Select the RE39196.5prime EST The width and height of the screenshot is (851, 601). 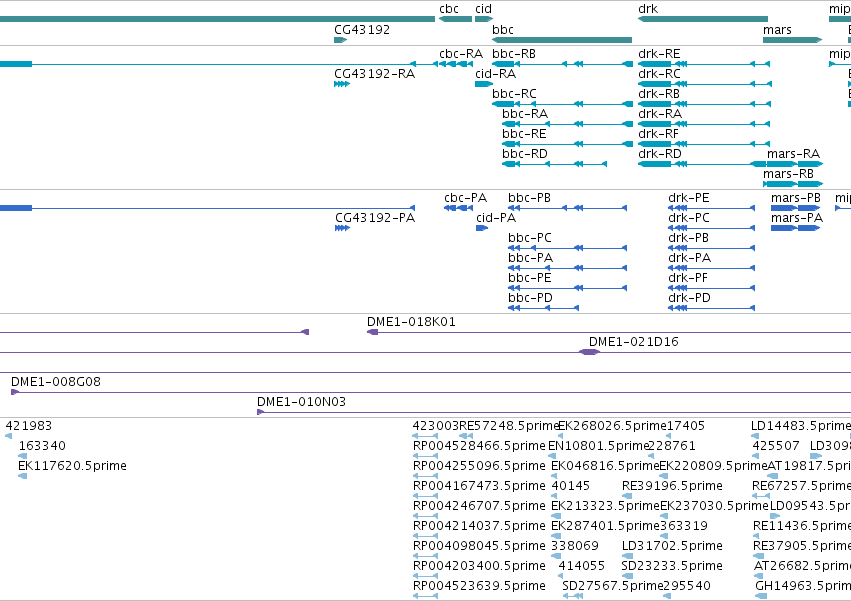(627, 496)
